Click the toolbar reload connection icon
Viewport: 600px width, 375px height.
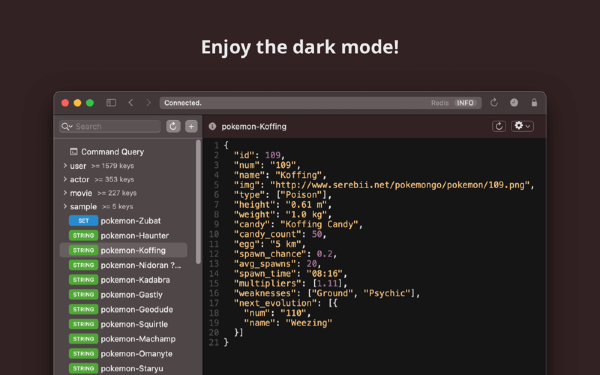point(494,103)
